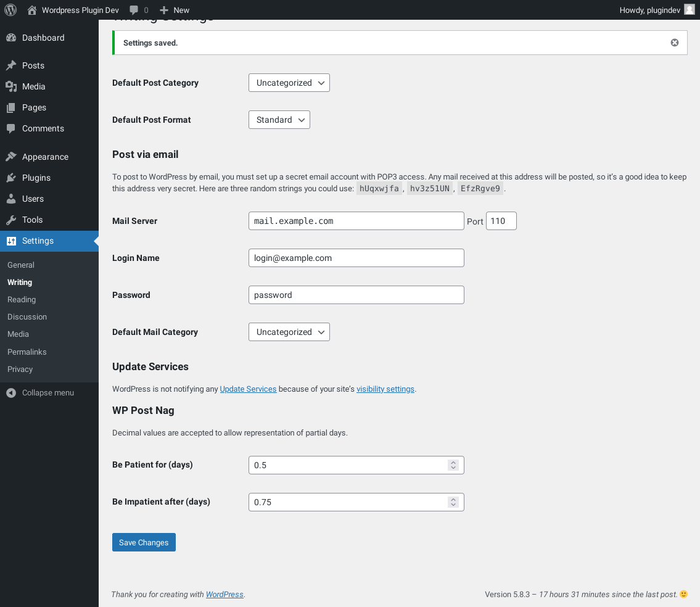This screenshot has height=607, width=700.
Task: Select Privacy settings submenu
Action: 20,370
